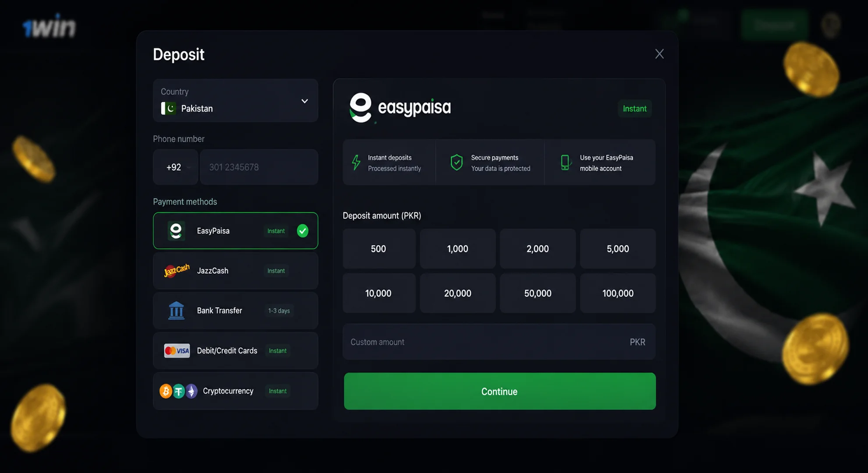This screenshot has width=868, height=473.
Task: Click the bank building icon
Action: (x=176, y=311)
